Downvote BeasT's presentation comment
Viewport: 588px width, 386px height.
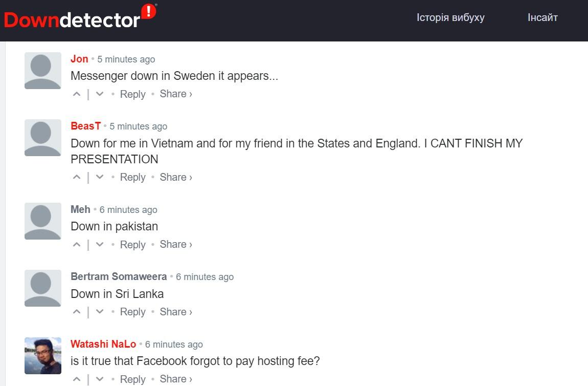[99, 177]
